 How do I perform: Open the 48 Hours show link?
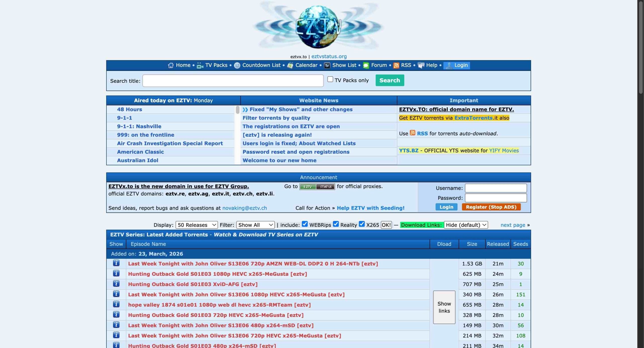point(129,109)
